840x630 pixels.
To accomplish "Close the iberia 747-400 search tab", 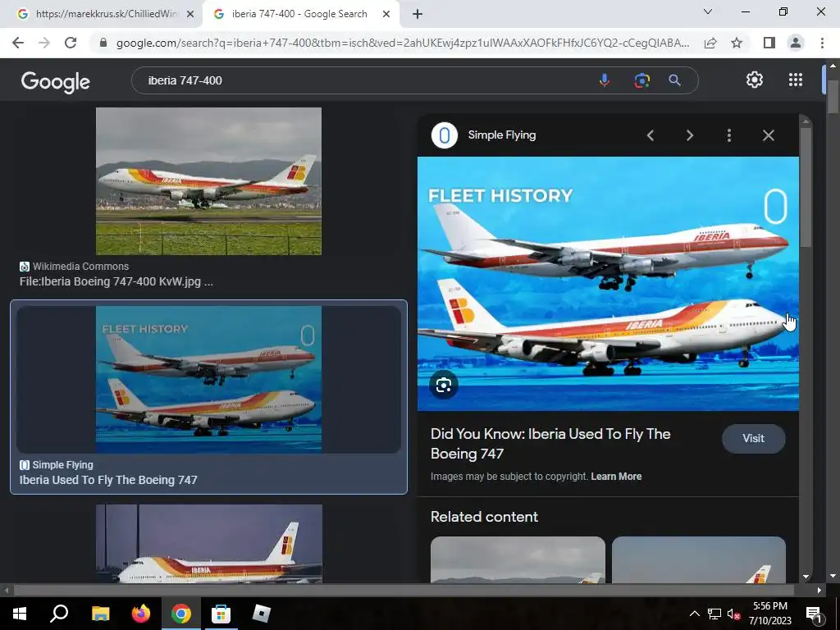I will pyautogui.click(x=386, y=15).
